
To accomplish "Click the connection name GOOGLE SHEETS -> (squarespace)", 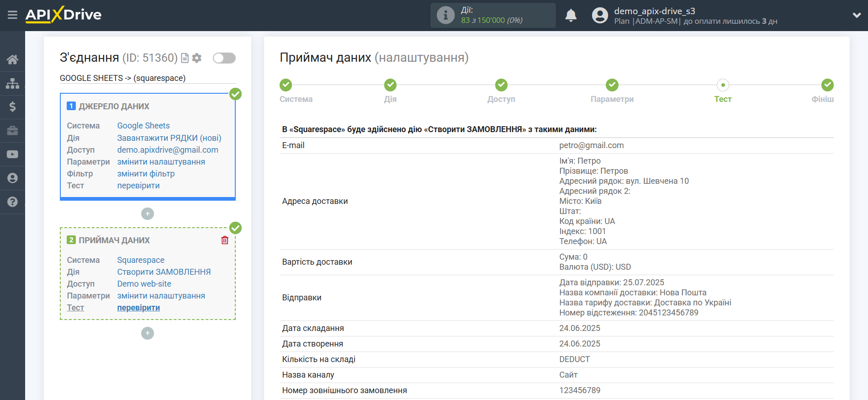I will 123,78.
